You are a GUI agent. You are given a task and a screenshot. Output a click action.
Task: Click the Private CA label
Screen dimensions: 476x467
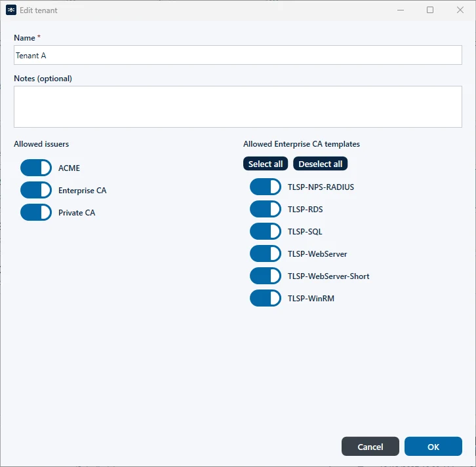click(x=77, y=213)
